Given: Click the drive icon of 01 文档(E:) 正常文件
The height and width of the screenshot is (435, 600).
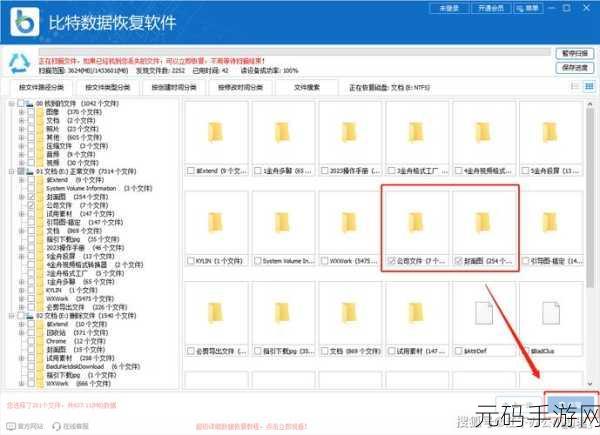Looking at the screenshot, I should (x=30, y=171).
